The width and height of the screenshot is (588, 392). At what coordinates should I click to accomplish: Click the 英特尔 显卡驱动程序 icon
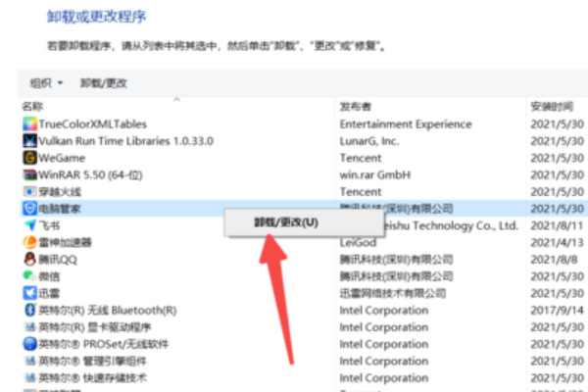pyautogui.click(x=30, y=327)
